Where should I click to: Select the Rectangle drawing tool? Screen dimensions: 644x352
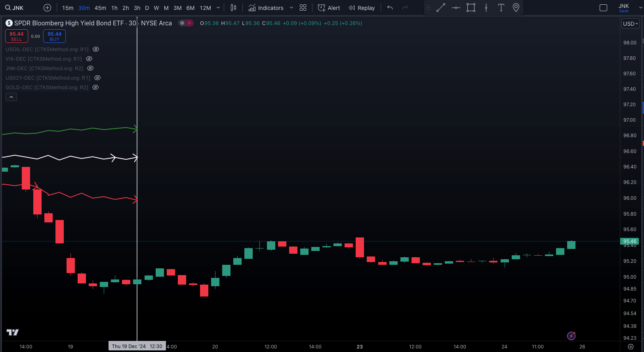(x=471, y=8)
